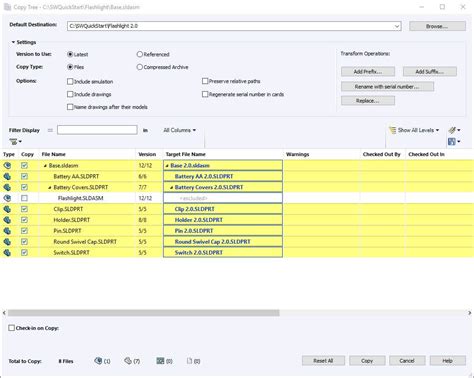Click parts count icon showing (7)
474x378 pixels.
coord(128,361)
